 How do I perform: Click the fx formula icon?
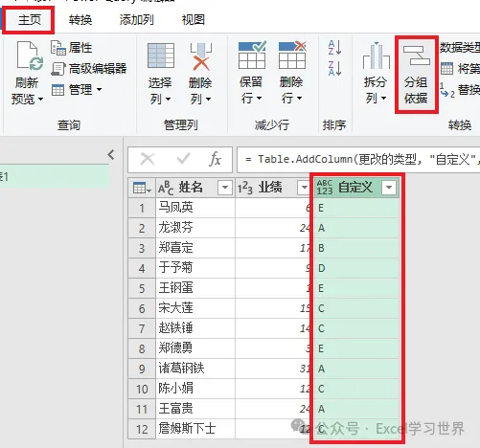215,159
